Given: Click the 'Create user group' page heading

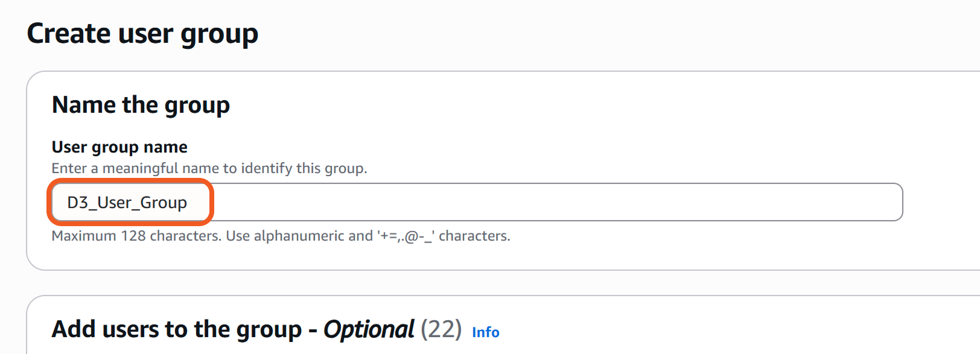Looking at the screenshot, I should [x=142, y=34].
